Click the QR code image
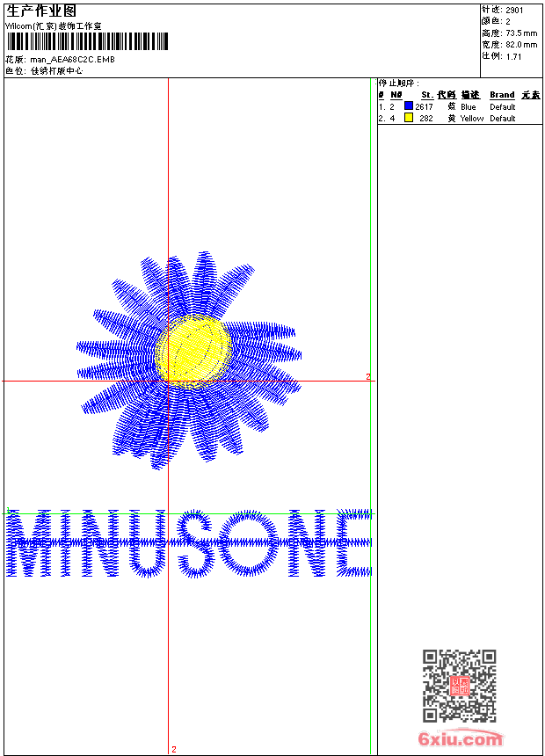This screenshot has height=756, width=545. (460, 686)
